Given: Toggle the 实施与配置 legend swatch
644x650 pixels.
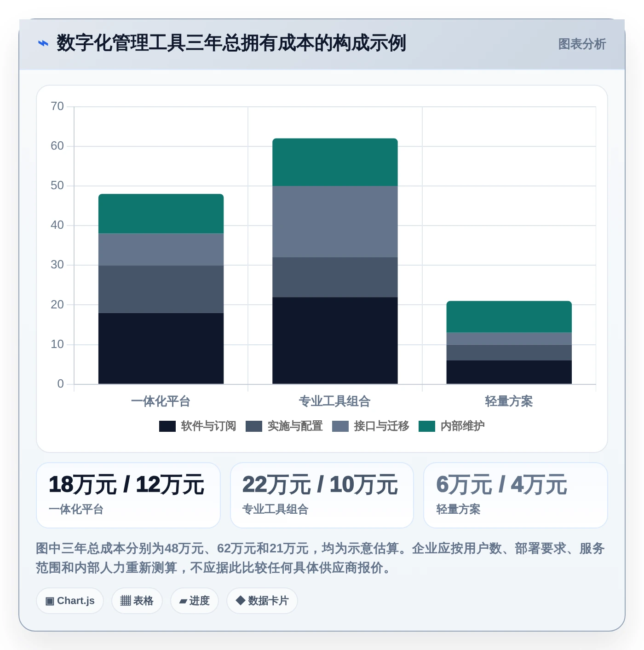Looking at the screenshot, I should click(x=254, y=426).
